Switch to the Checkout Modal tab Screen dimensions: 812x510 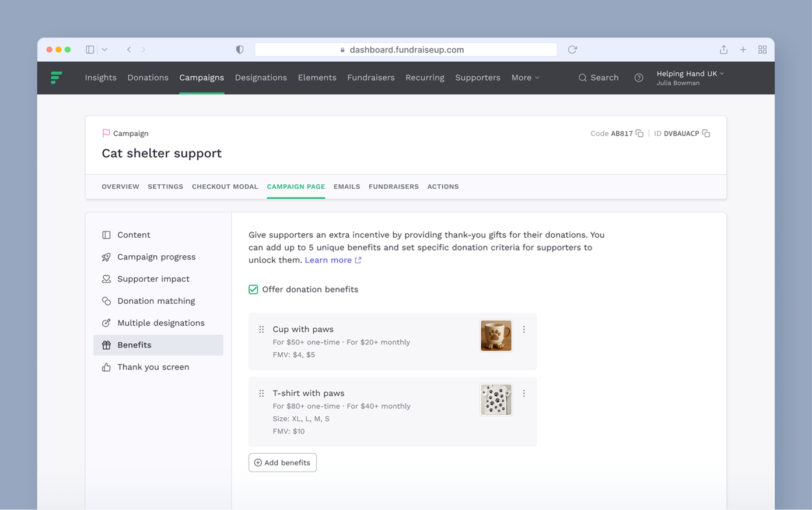225,187
